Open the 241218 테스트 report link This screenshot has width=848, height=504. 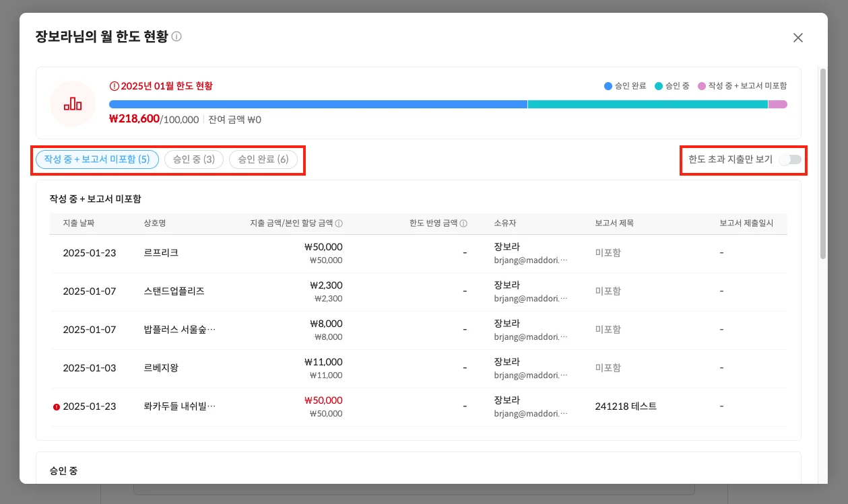(x=626, y=406)
